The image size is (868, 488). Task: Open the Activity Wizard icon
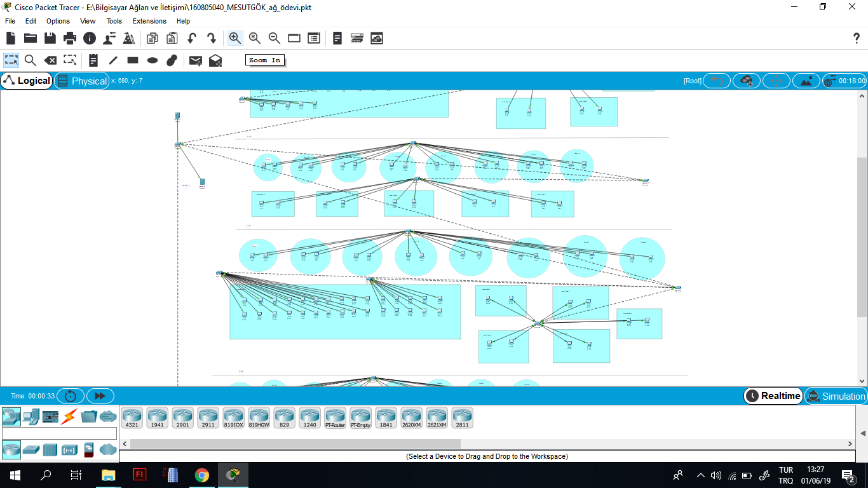(129, 38)
